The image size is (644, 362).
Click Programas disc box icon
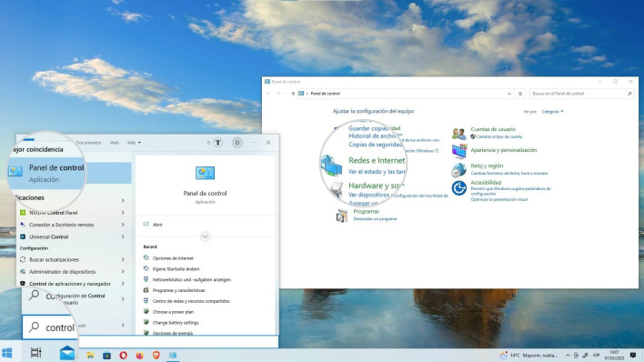click(x=341, y=216)
